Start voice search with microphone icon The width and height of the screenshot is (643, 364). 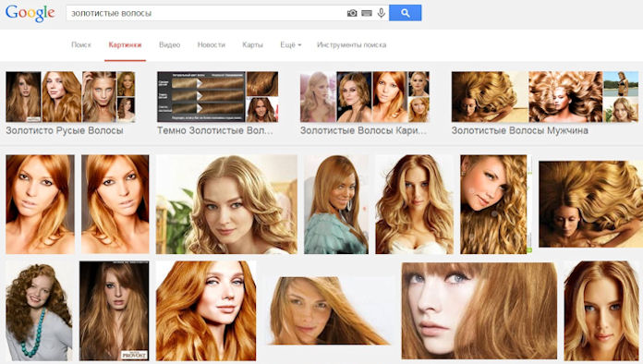pyautogui.click(x=382, y=13)
